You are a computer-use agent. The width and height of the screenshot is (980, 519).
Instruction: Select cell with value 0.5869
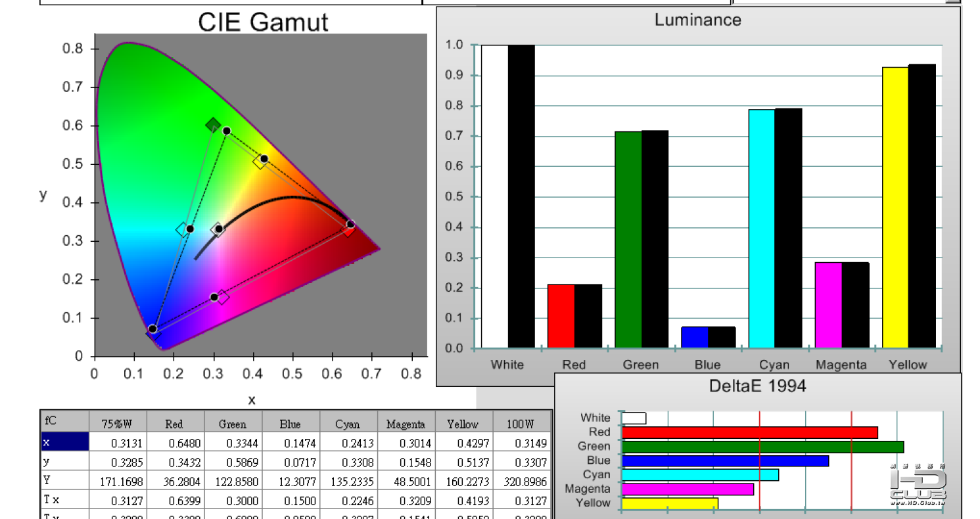pos(233,461)
